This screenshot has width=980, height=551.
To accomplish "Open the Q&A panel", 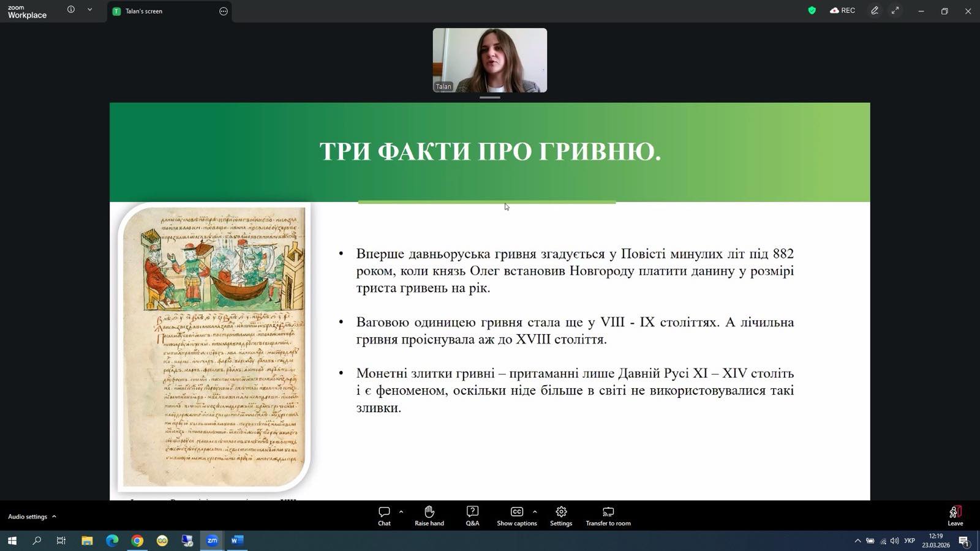I will coord(472,515).
